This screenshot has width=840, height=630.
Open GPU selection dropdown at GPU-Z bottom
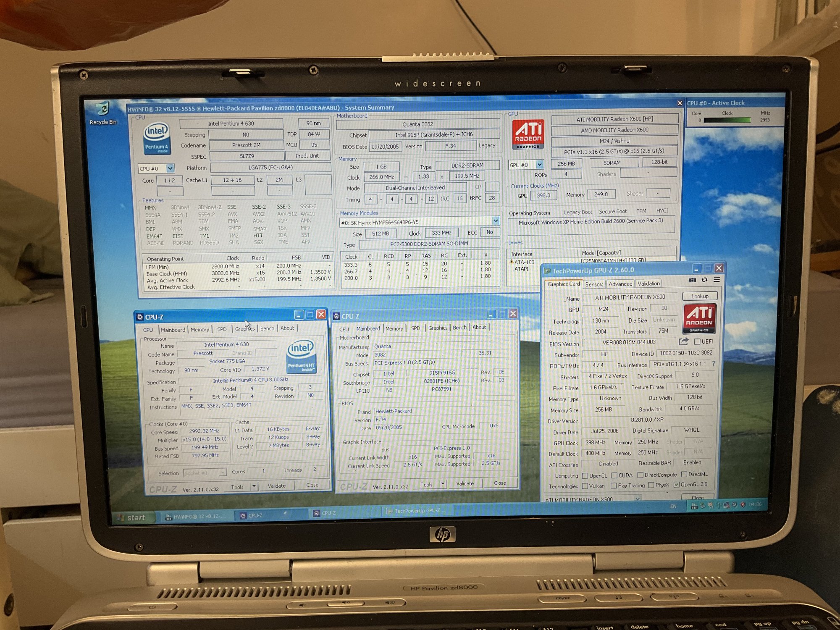click(638, 499)
